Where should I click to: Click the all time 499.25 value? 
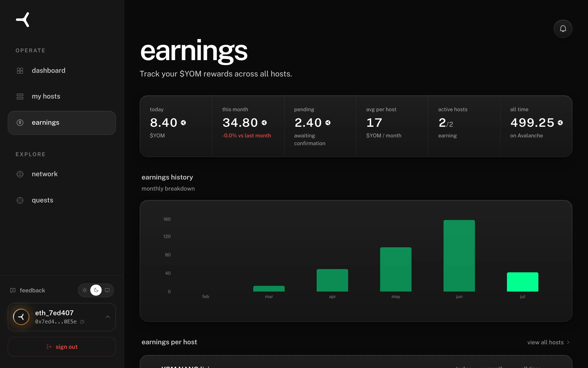pyautogui.click(x=532, y=123)
